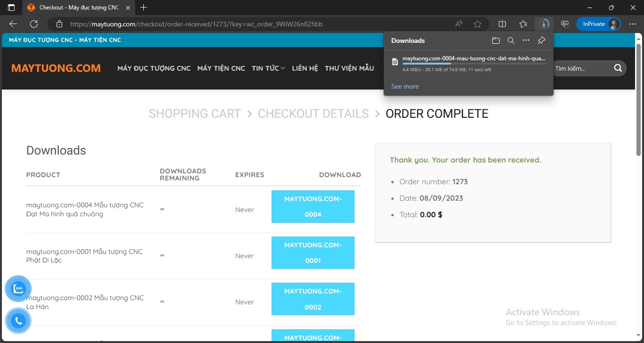The height and width of the screenshot is (343, 644).
Task: Click EXPIRES column header
Action: 250,175
